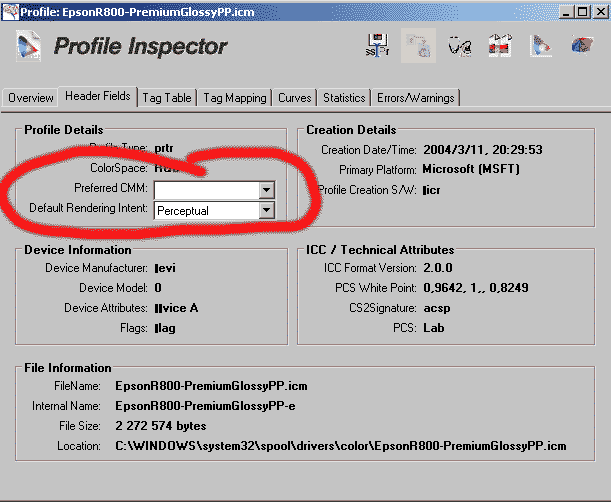Click the Device Model value 0
The width and height of the screenshot is (611, 502).
coord(158,288)
